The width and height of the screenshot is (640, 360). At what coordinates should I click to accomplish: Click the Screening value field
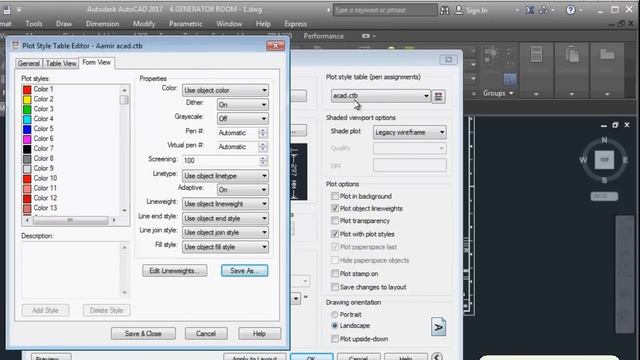(x=220, y=161)
